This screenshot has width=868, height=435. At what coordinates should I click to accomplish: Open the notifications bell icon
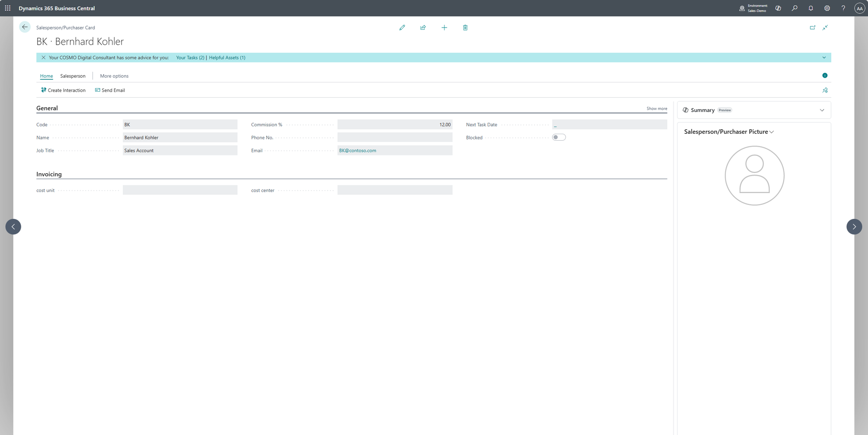[x=810, y=8]
